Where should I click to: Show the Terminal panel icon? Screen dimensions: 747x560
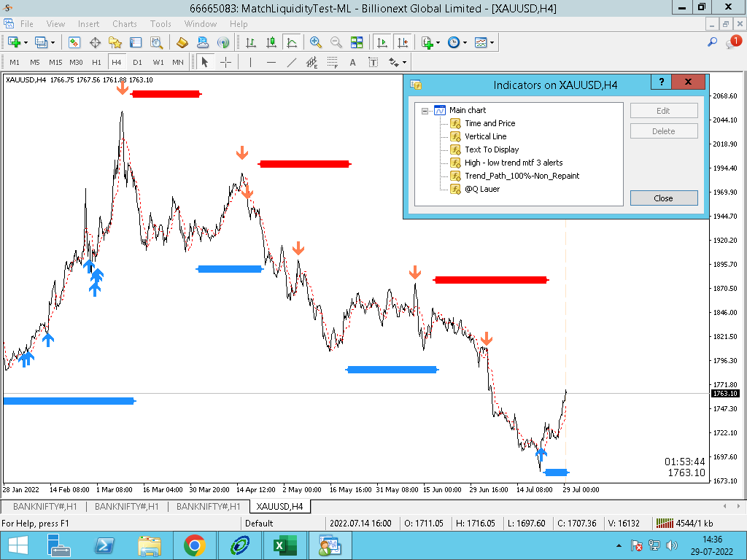click(136, 42)
